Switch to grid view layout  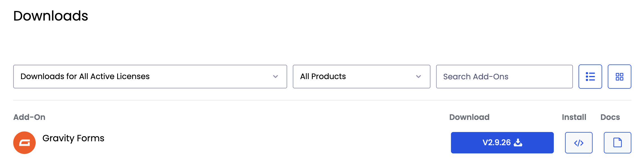point(619,77)
